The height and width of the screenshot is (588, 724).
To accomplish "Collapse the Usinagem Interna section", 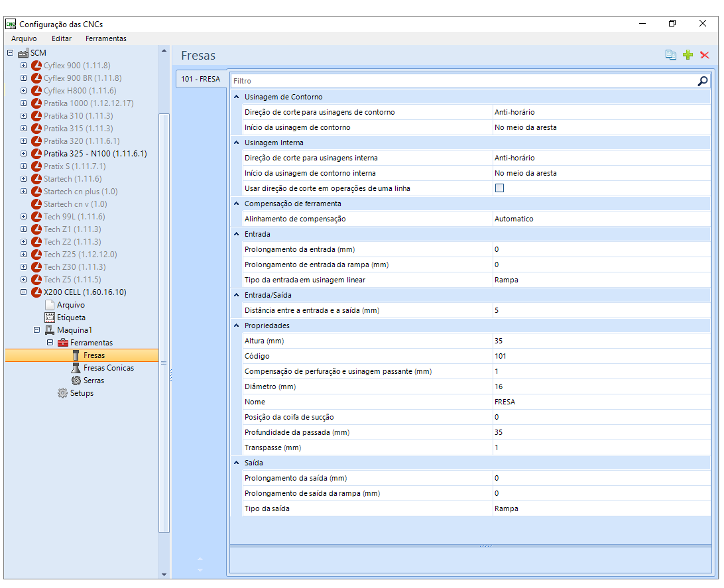I will coord(237,143).
